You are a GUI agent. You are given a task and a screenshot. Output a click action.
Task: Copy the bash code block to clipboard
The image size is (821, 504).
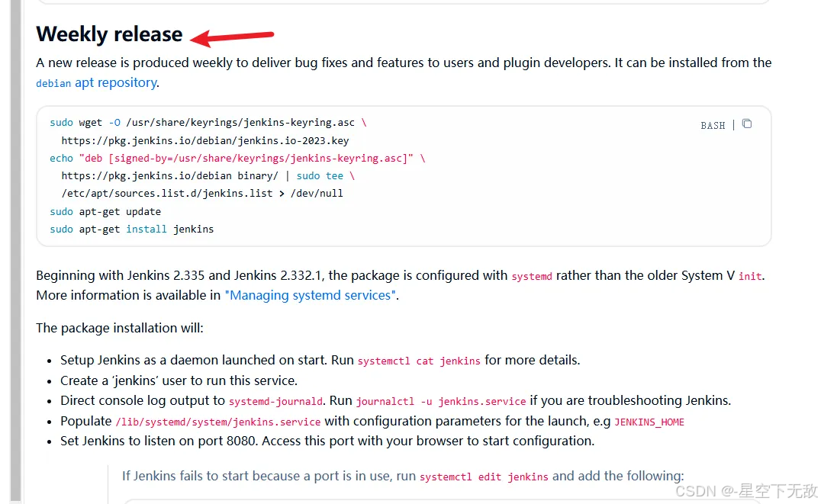(x=747, y=124)
